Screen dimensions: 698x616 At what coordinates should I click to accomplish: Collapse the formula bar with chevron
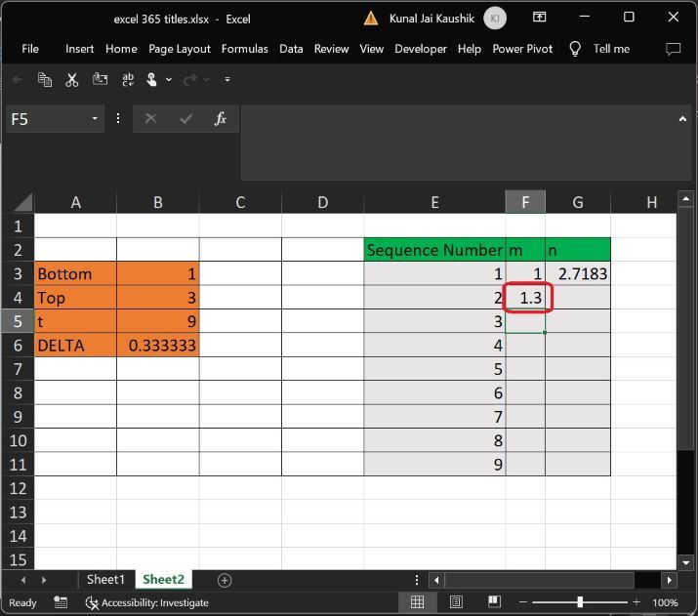(682, 119)
